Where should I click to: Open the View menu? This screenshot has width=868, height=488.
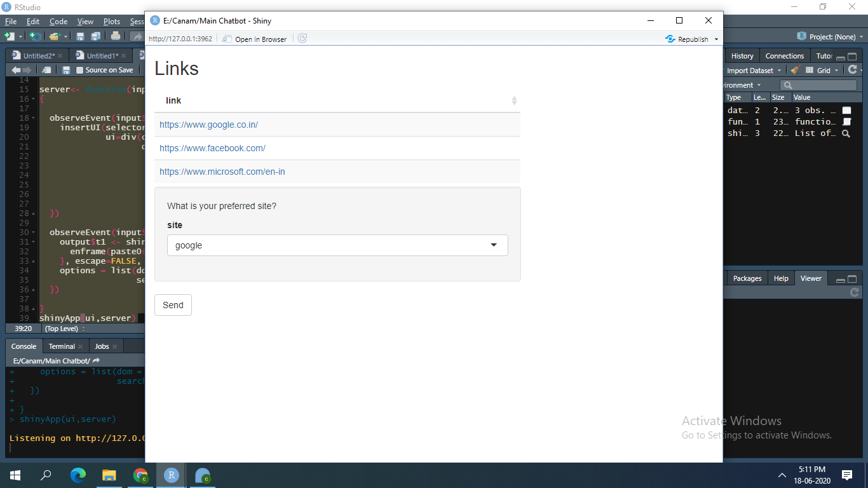85,21
